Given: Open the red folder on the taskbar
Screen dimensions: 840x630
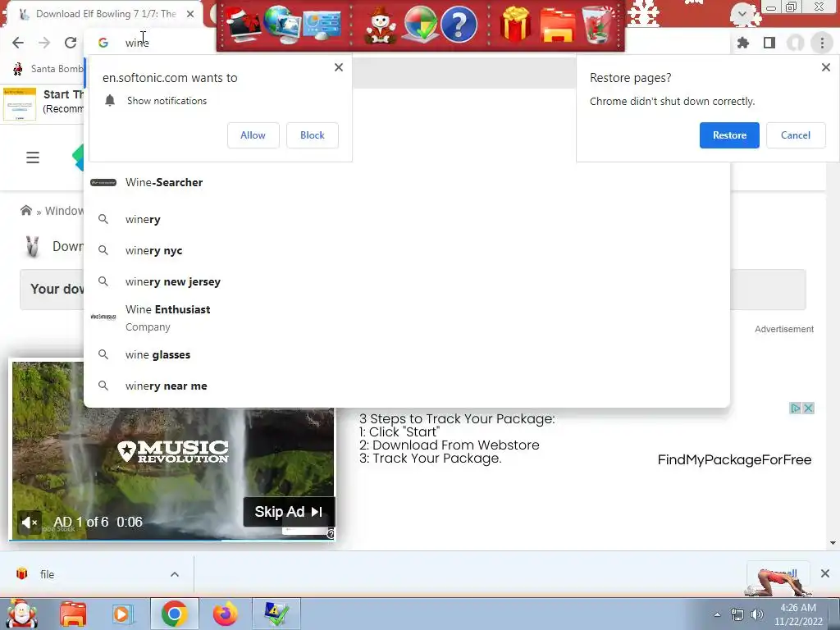Looking at the screenshot, I should click(x=73, y=614).
